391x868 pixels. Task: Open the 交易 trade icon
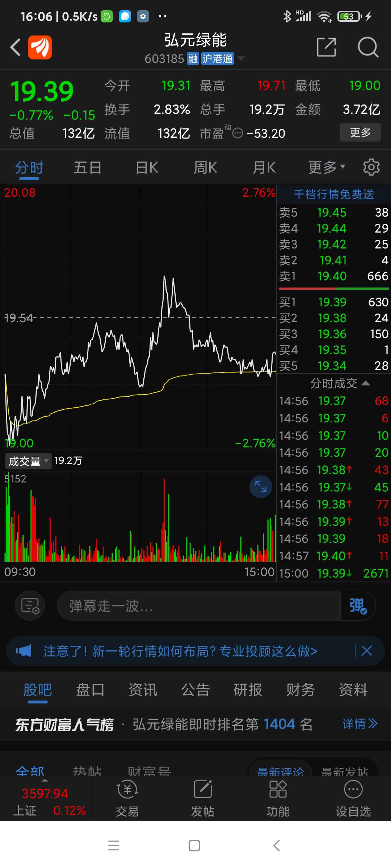coord(127,798)
